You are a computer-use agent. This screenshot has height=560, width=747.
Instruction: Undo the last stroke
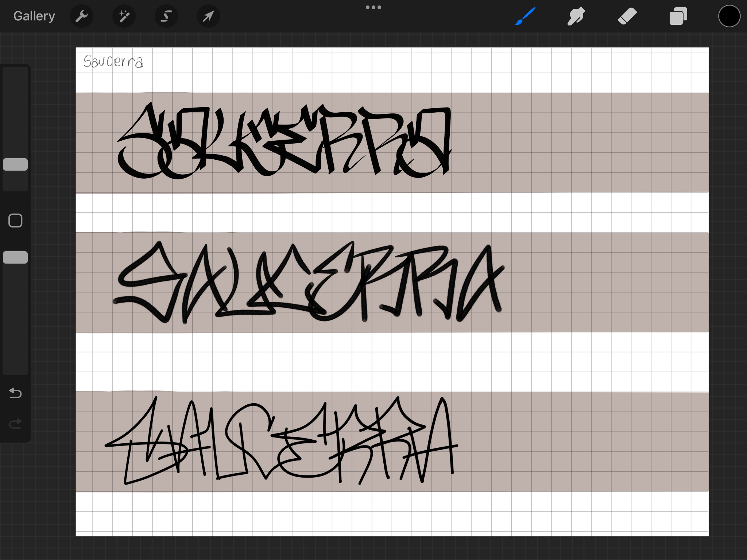click(15, 393)
